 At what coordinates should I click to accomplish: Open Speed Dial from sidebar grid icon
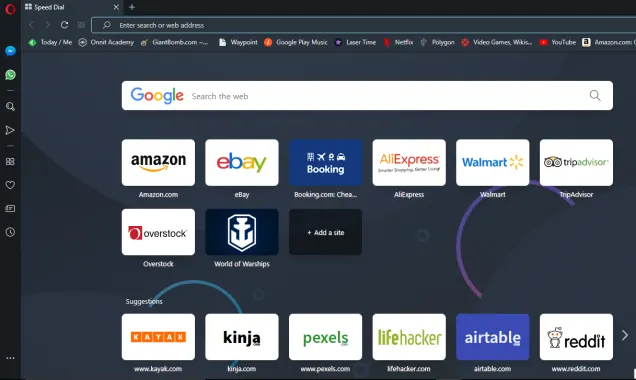click(x=10, y=161)
